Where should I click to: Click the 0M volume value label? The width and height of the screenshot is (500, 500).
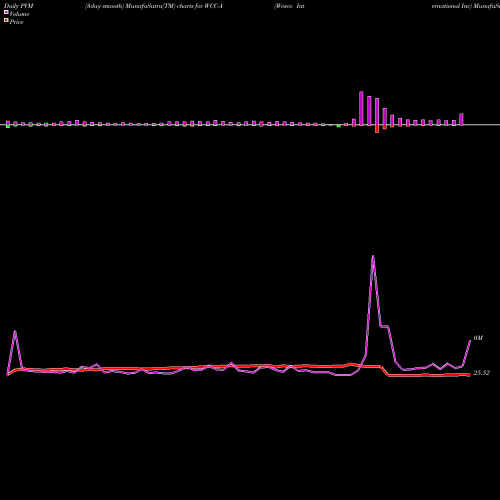click(x=478, y=338)
